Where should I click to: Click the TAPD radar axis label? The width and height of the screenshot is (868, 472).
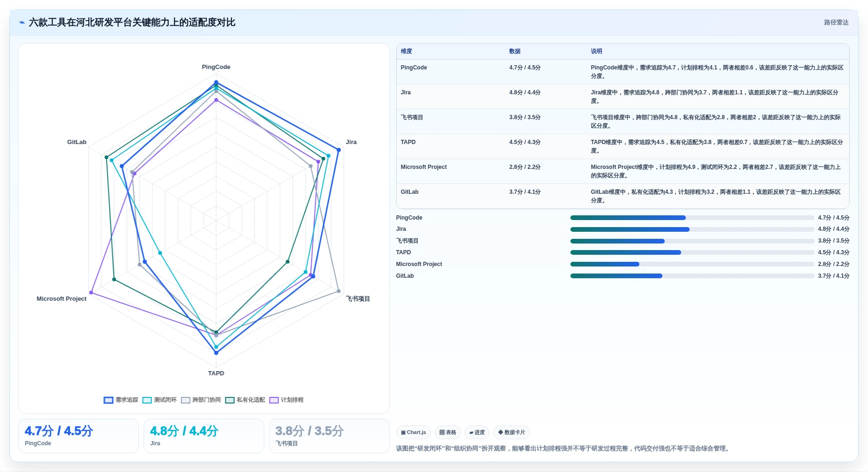(x=216, y=373)
